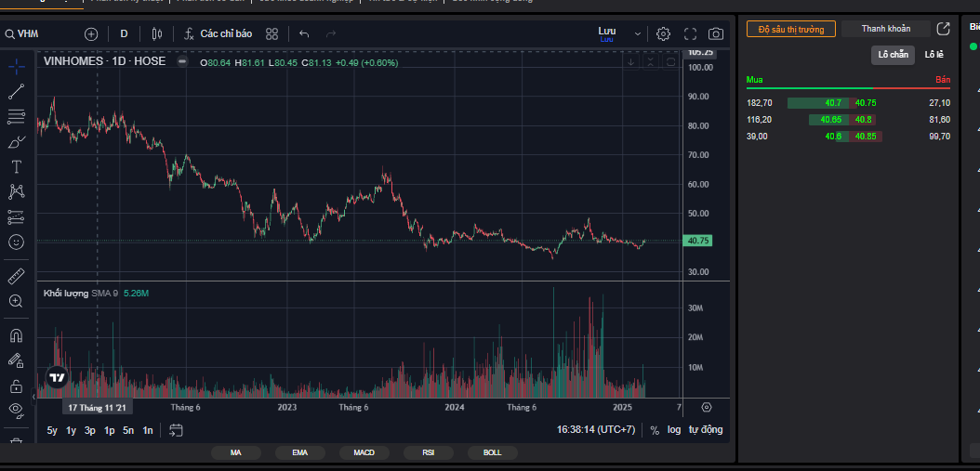Set chart range to 1y
Viewport: 980px width, 471px height.
(x=71, y=430)
